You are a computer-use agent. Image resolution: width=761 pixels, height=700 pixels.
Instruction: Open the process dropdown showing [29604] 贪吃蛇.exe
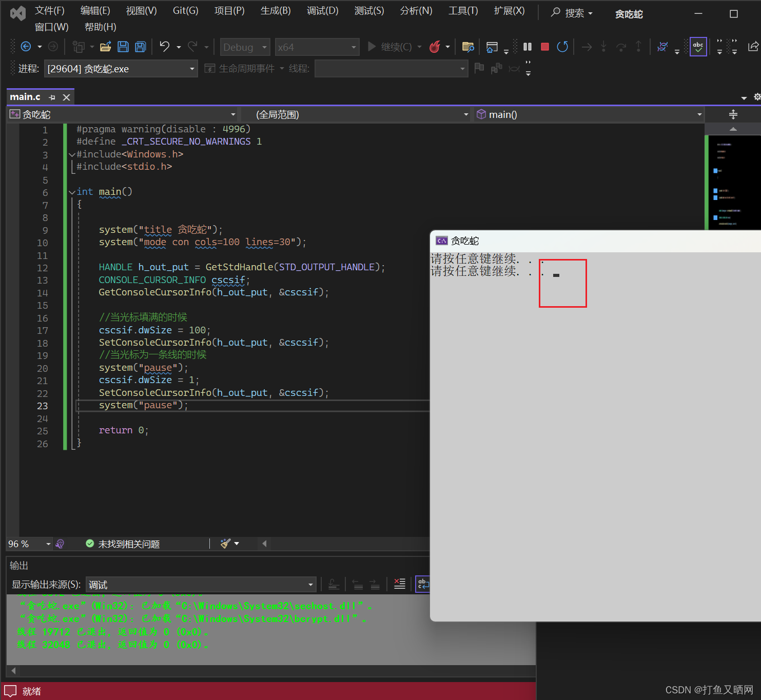tap(121, 68)
